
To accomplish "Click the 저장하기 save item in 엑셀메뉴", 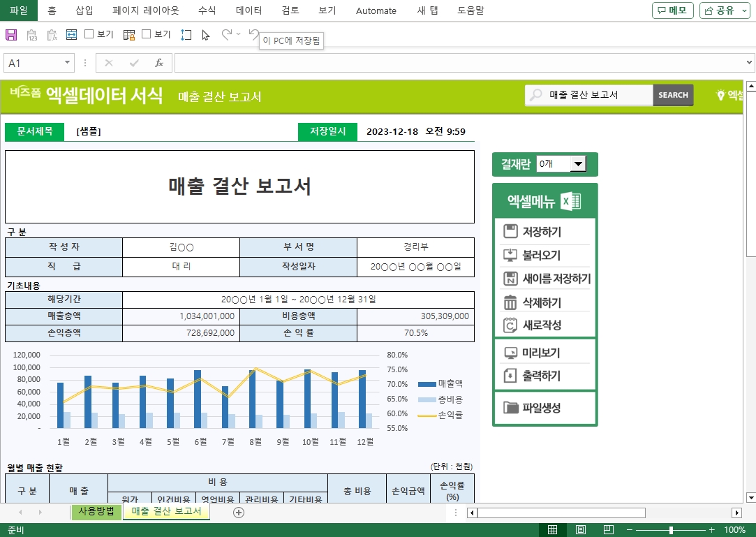I will 542,232.
